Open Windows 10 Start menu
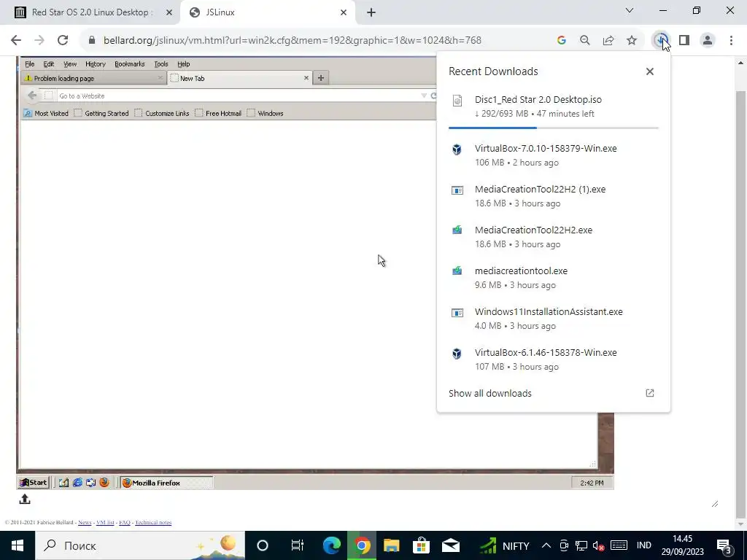This screenshot has height=560, width=747. pos(18,545)
